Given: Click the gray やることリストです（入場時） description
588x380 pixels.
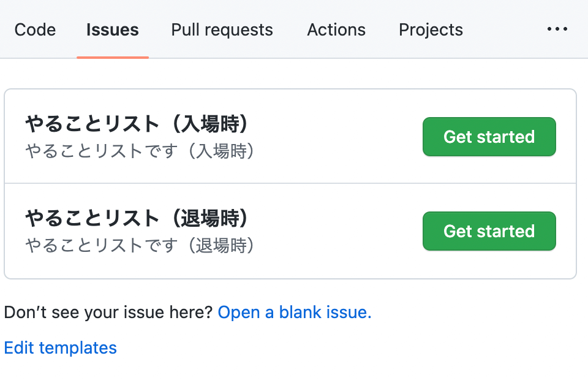Looking at the screenshot, I should tap(140, 151).
